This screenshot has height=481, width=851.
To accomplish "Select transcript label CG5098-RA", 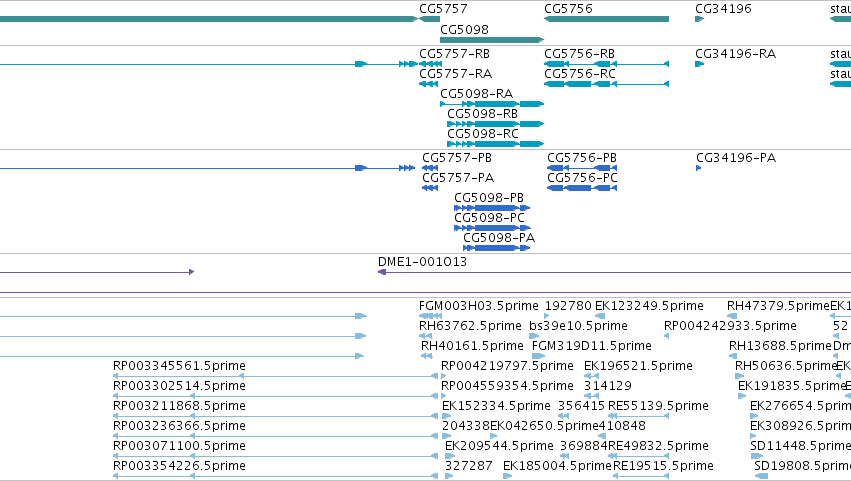I will coord(477,94).
